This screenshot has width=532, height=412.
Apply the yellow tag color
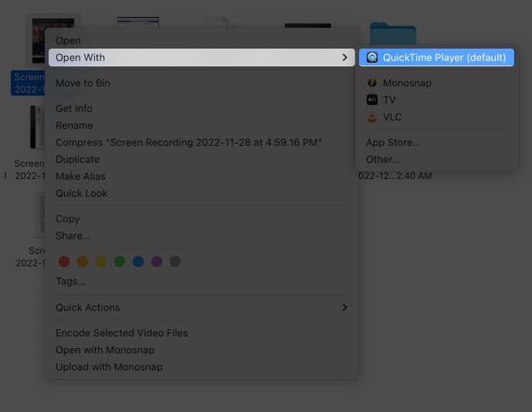click(x=101, y=262)
